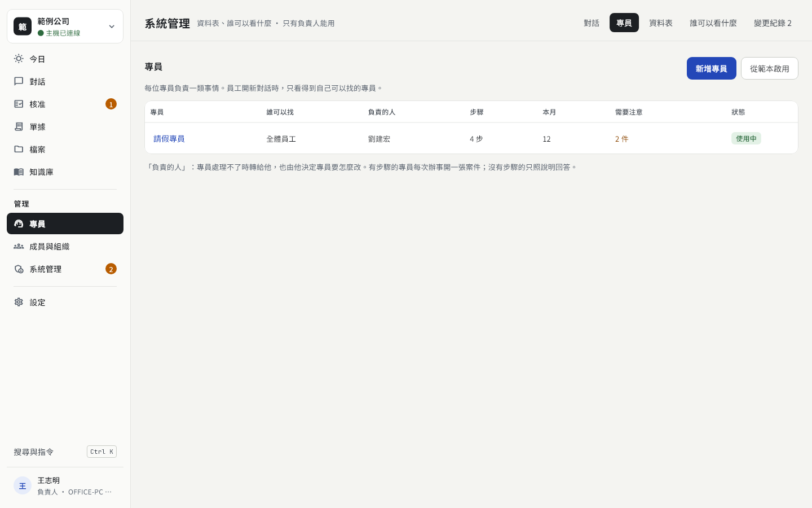
Task: Click the 狀態 column header
Action: 738,112
